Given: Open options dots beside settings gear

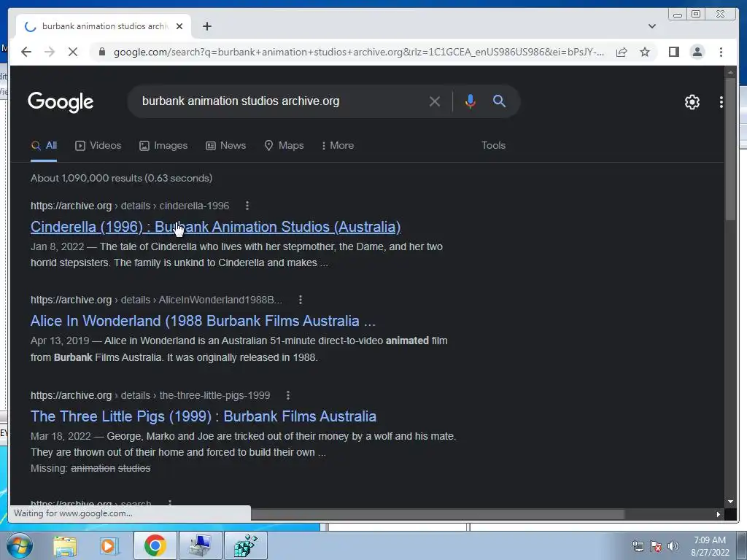Looking at the screenshot, I should coord(721,102).
